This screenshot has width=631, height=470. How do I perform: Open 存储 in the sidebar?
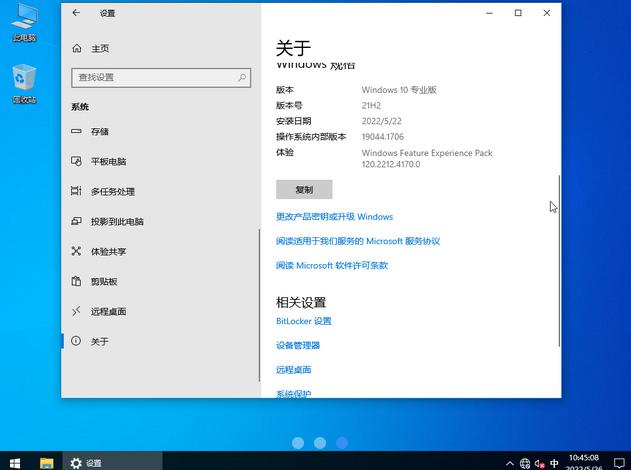click(161, 132)
